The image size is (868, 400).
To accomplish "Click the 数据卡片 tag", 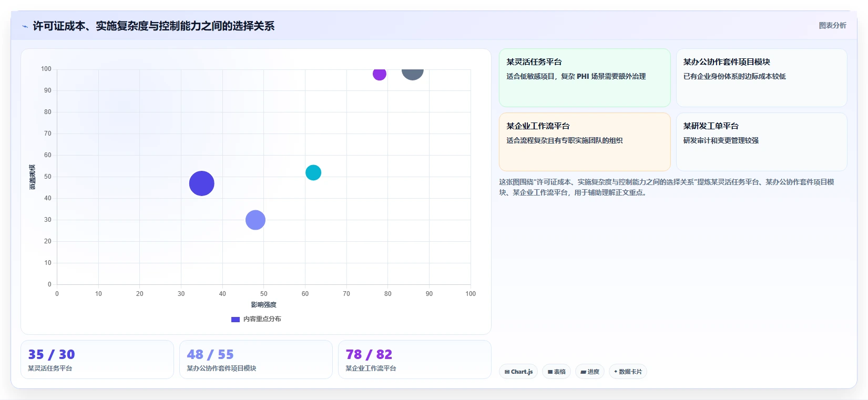I will click(x=628, y=372).
